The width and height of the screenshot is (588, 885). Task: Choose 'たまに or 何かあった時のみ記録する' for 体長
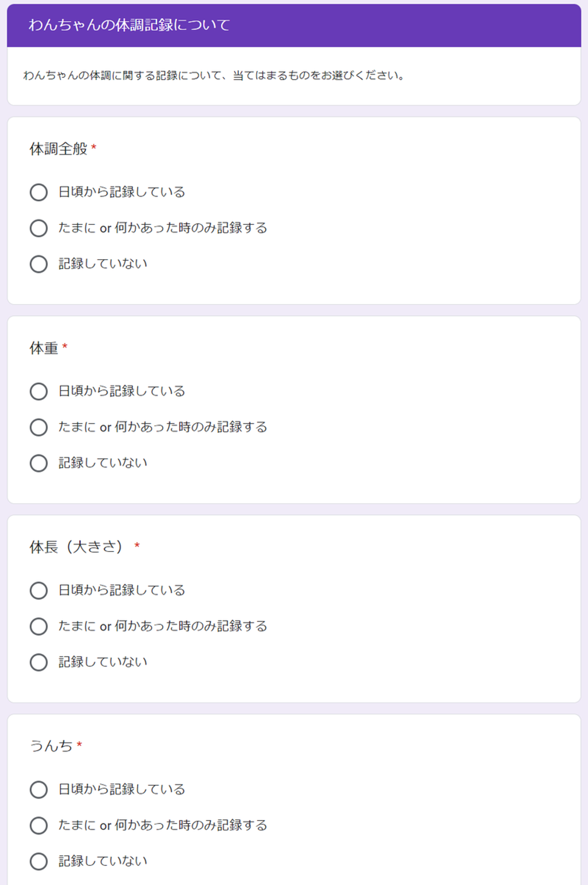[x=39, y=626]
